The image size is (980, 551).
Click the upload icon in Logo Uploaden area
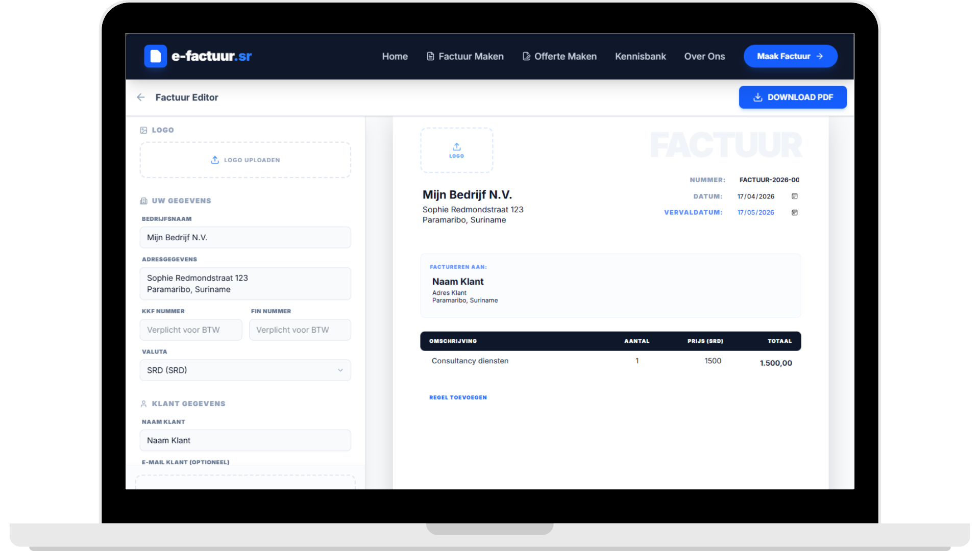tap(215, 160)
